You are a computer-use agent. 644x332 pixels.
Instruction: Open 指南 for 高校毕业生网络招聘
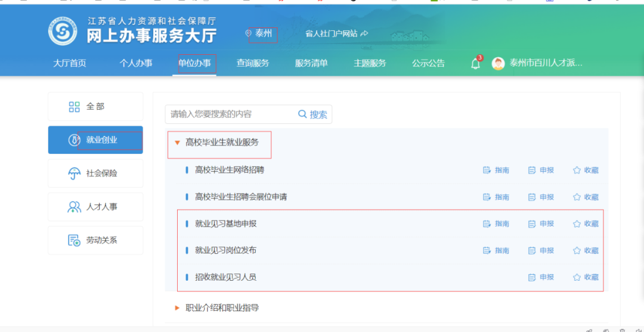tap(496, 170)
